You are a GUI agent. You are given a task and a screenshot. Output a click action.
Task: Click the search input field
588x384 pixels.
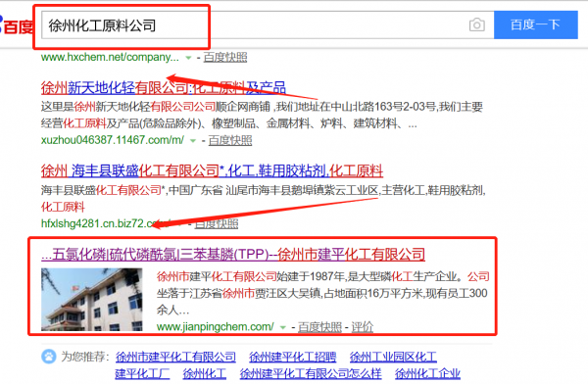click(254, 24)
